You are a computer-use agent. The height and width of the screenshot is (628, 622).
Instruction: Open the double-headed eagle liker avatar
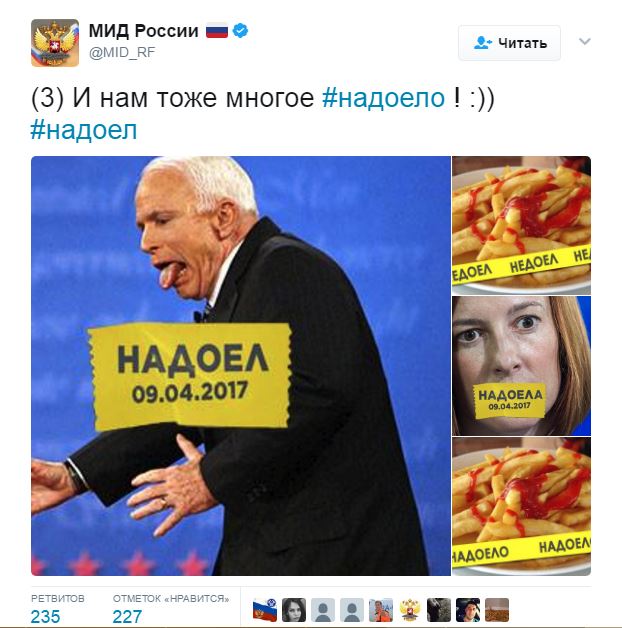pos(410,610)
